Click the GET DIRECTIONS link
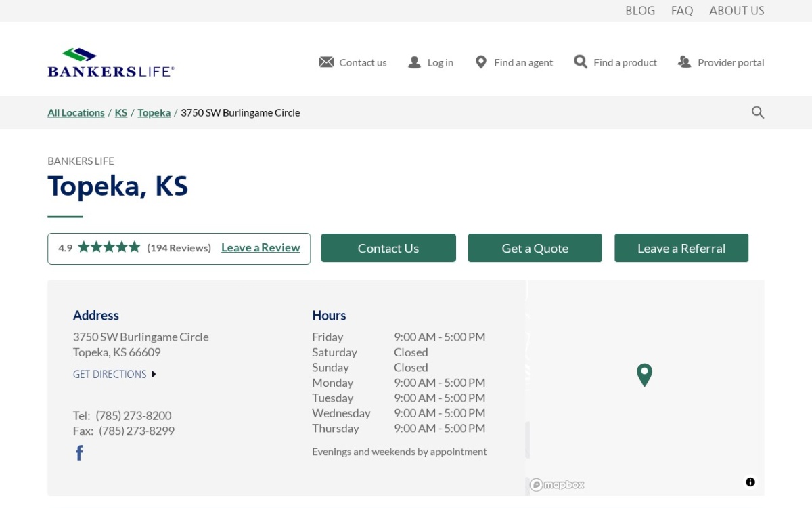Image resolution: width=812 pixels, height=508 pixels. pyautogui.click(x=110, y=374)
